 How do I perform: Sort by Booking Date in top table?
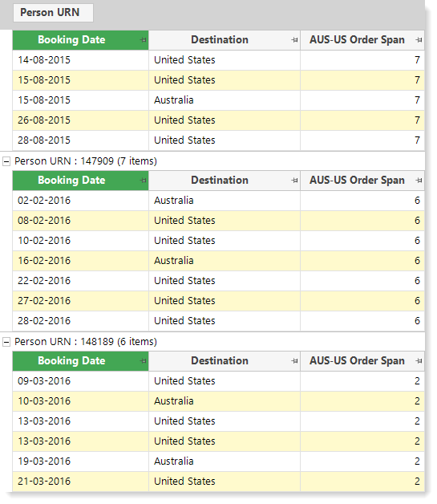[71, 40]
